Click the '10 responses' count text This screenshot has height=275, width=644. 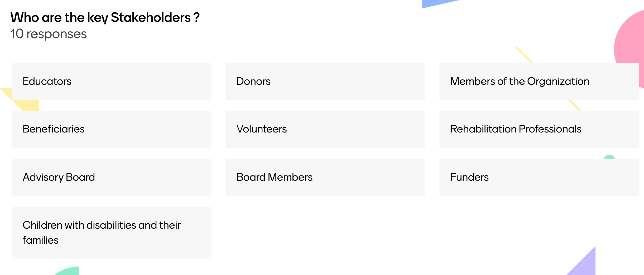tap(49, 34)
